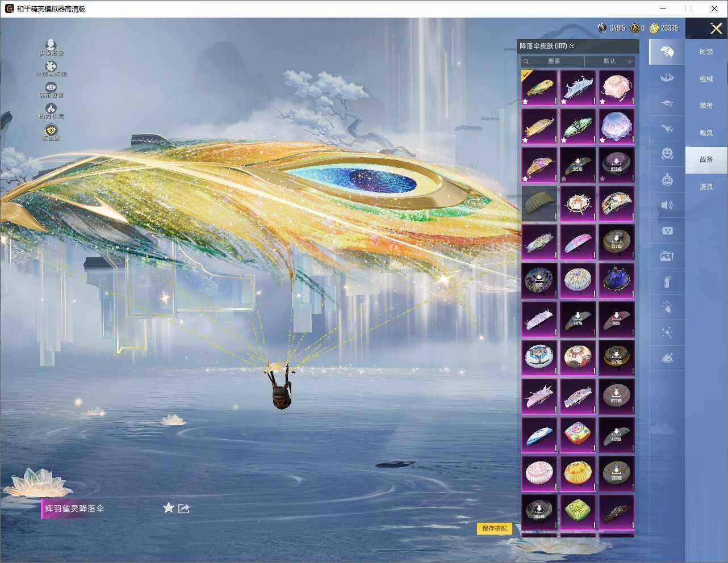Select the default olive green parachute
Image resolution: width=728 pixels, height=563 pixels.
pyautogui.click(x=539, y=204)
